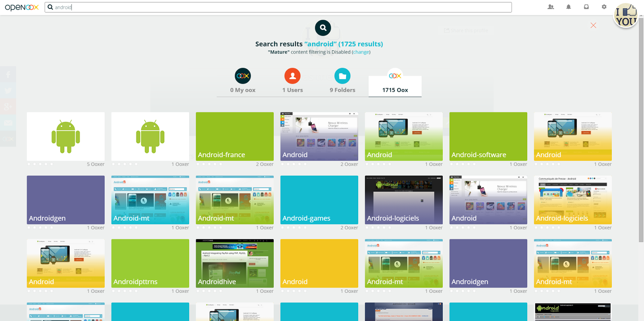Click the Search results android heading

[x=319, y=44]
